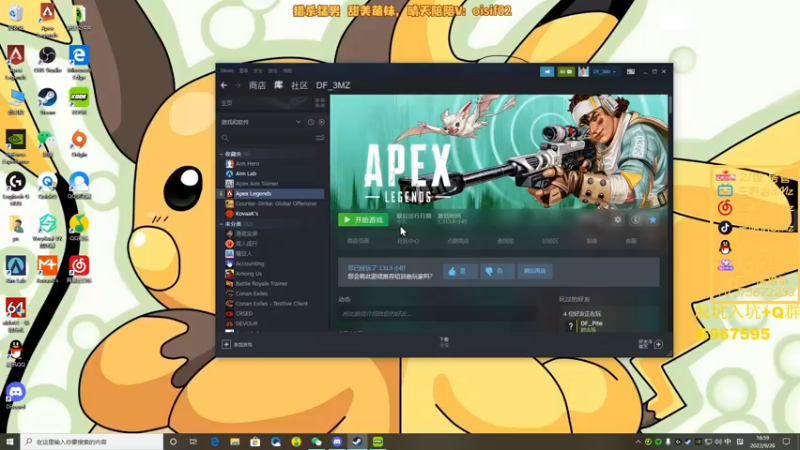
Task: Click the taskbar search box
Action: (x=92, y=441)
